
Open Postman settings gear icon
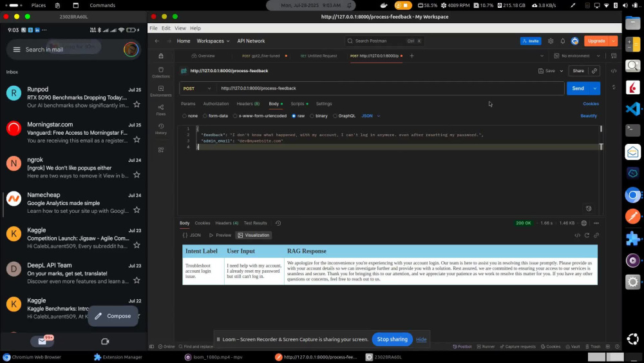coord(551,41)
